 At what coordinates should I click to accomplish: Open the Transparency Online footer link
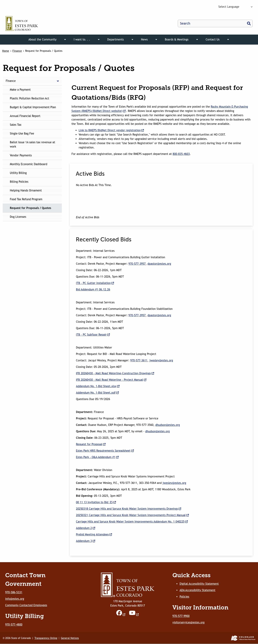pyautogui.click(x=46, y=638)
